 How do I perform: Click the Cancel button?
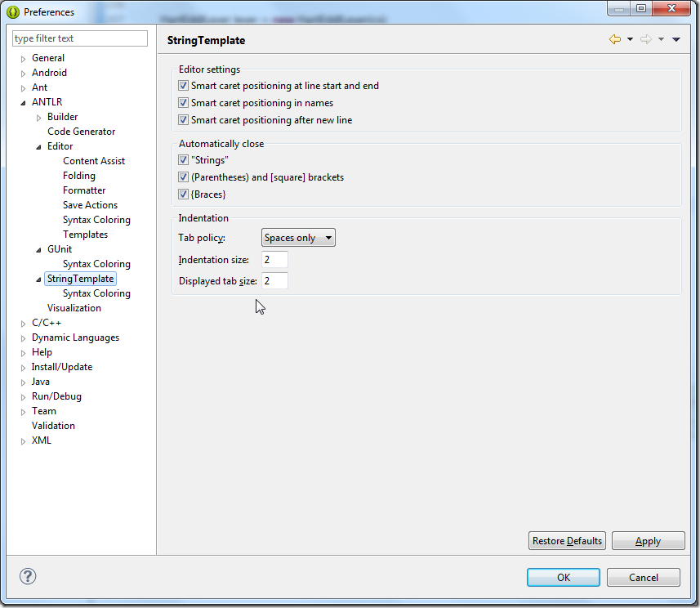tap(644, 578)
